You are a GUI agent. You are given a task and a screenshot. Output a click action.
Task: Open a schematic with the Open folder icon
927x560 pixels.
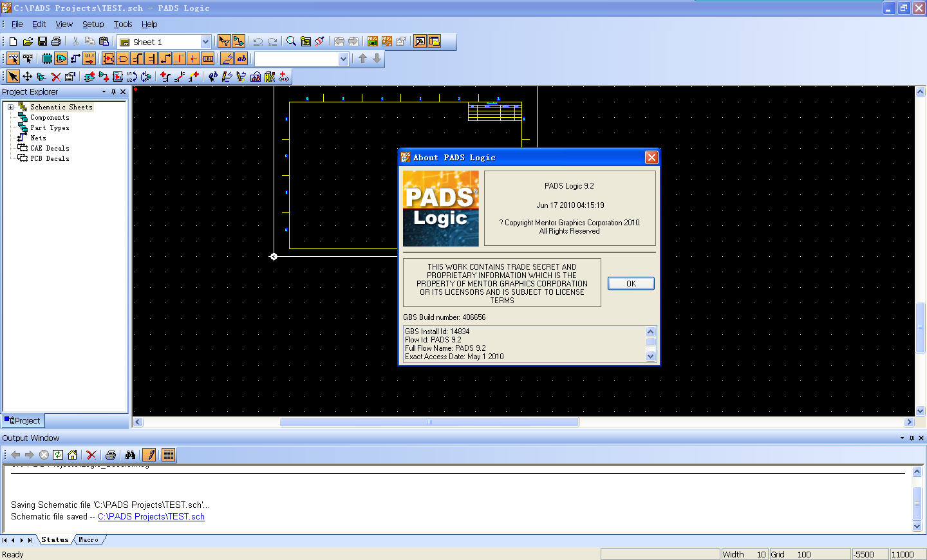[x=28, y=41]
